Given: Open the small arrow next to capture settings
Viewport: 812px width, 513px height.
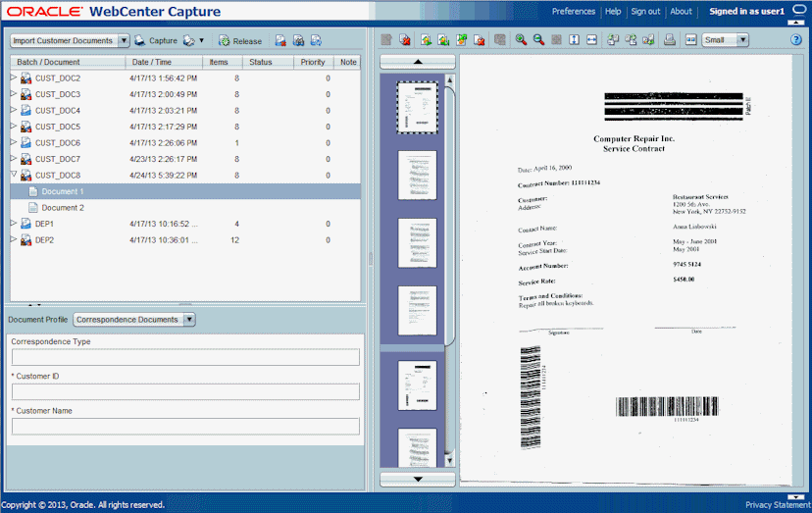Looking at the screenshot, I should pos(201,40).
